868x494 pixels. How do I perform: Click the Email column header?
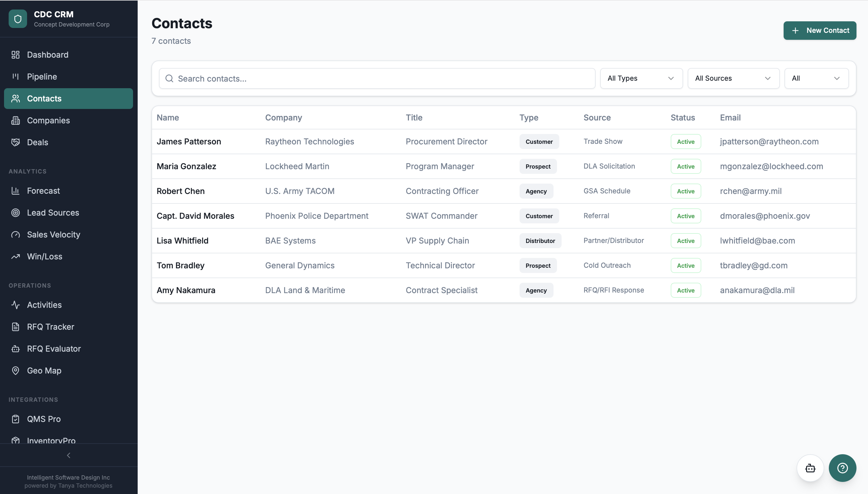tap(730, 117)
